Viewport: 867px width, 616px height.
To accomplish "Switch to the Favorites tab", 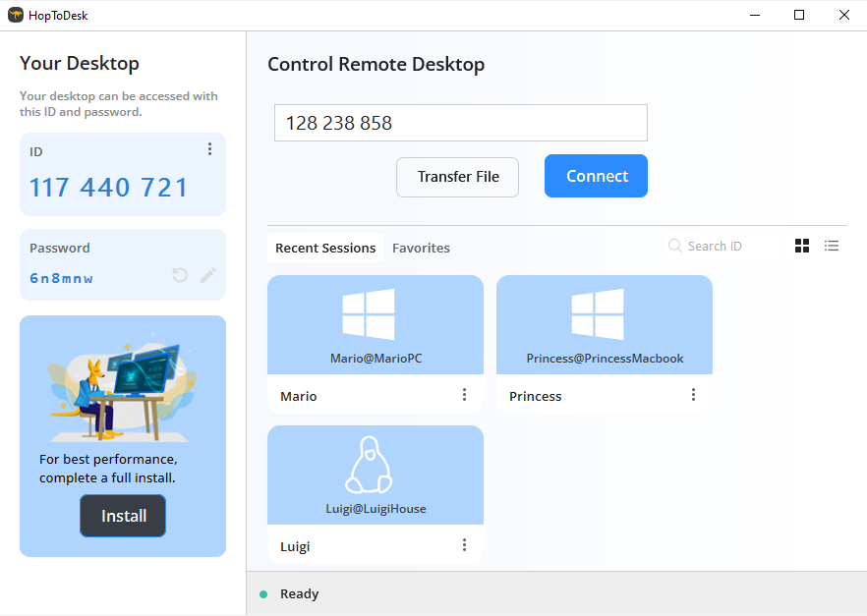I will tap(421, 248).
